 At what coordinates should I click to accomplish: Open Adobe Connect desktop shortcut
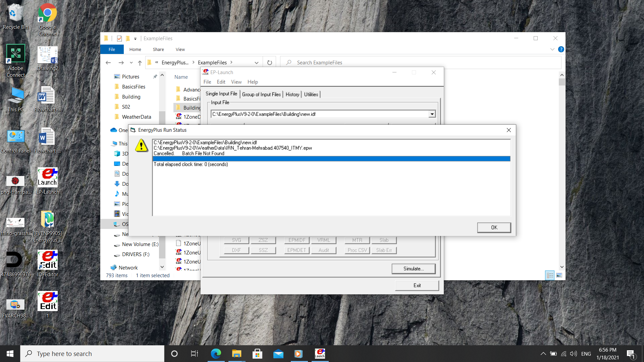pyautogui.click(x=15, y=61)
